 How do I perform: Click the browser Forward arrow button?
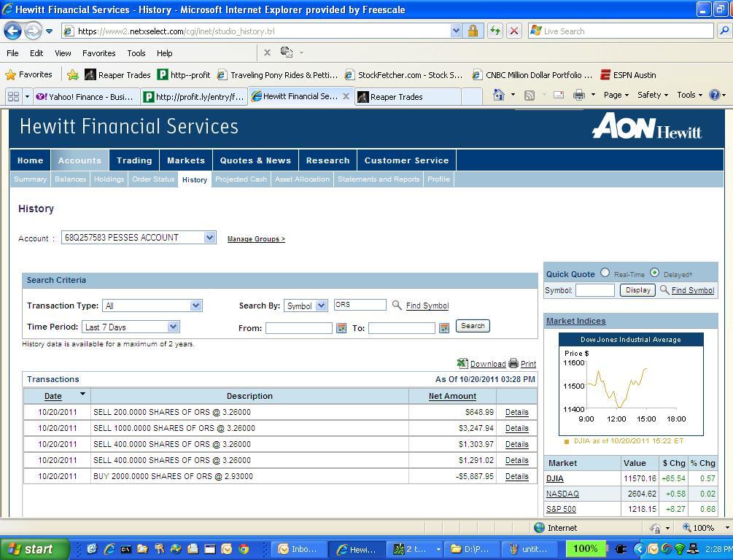[x=33, y=31]
